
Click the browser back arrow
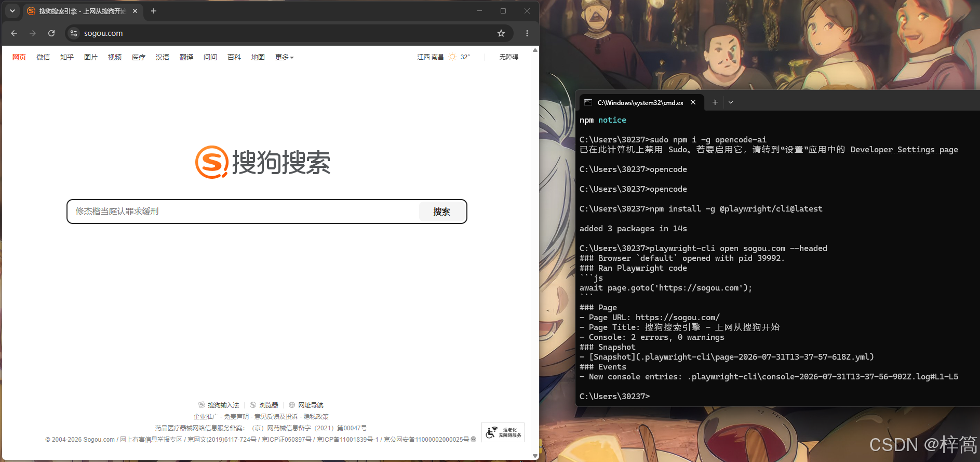coord(14,33)
